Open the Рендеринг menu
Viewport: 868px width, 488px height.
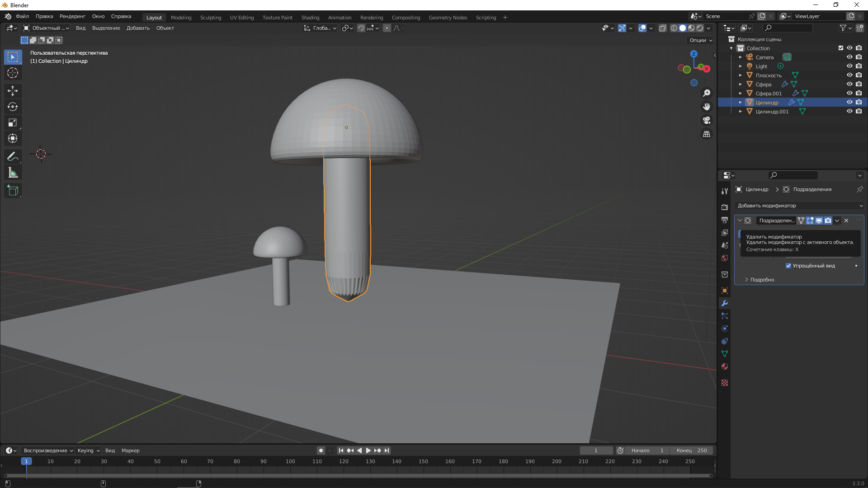(72, 16)
